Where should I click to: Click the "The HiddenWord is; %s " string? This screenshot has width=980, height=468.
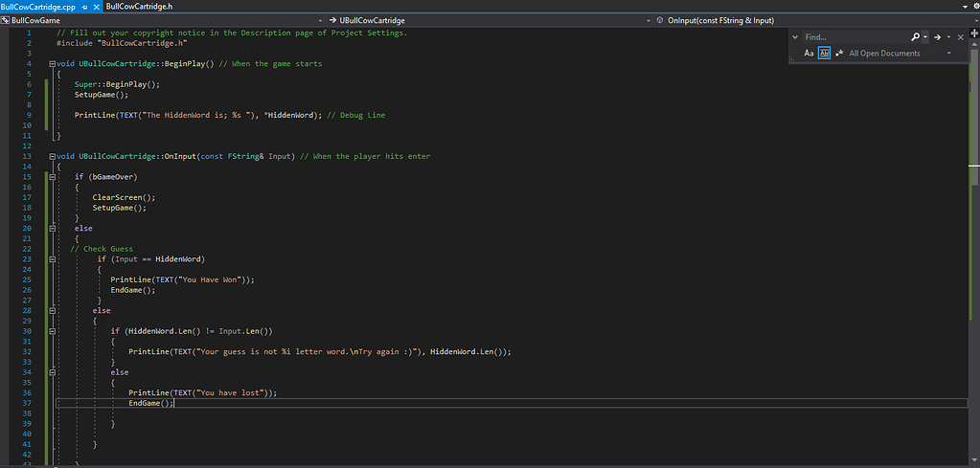[198, 115]
